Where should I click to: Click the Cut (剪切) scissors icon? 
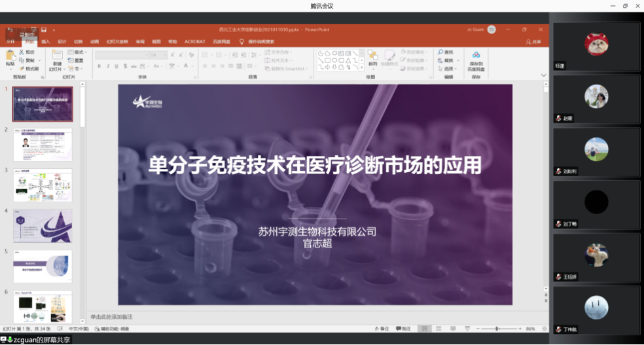click(x=22, y=52)
